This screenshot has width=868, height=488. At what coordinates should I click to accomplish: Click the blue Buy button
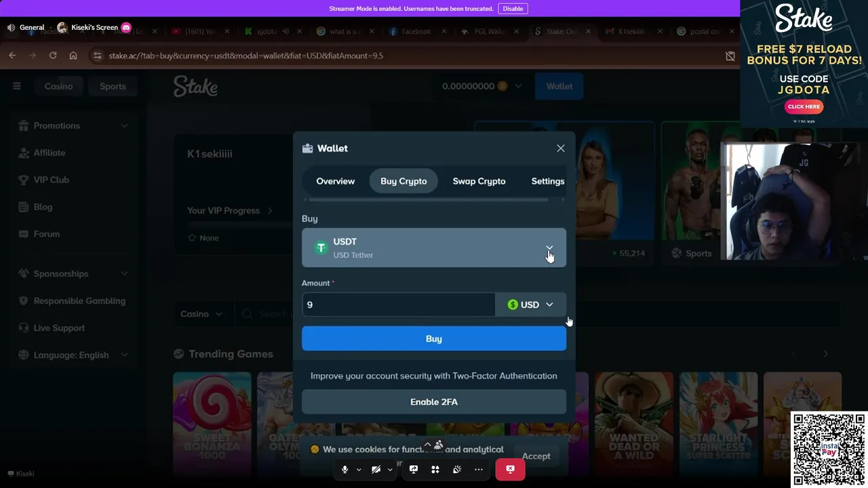(x=434, y=339)
